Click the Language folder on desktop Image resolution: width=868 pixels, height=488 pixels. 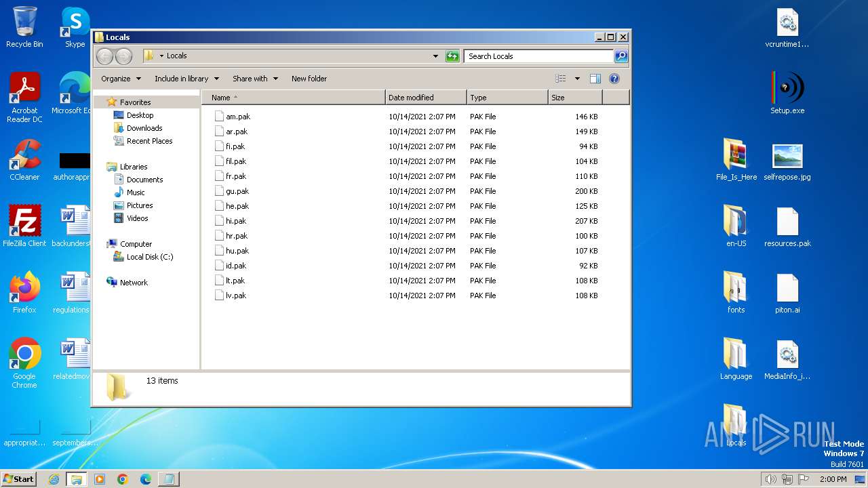coord(736,359)
